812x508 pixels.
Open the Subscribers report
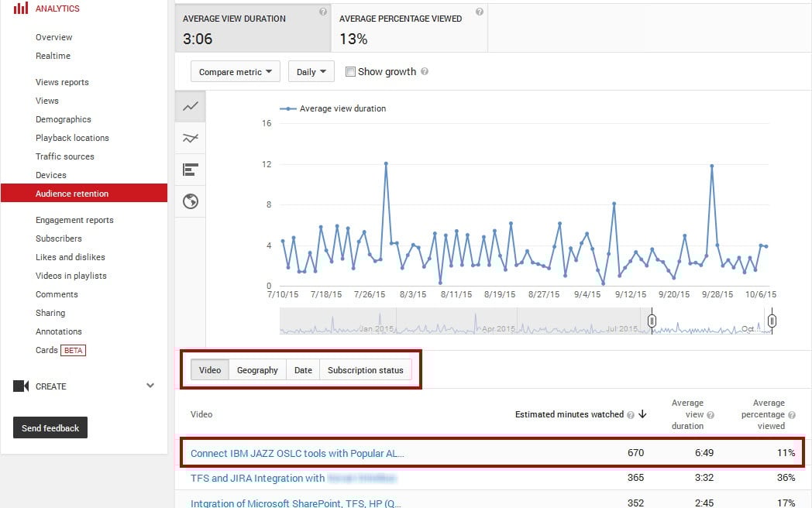pos(59,239)
